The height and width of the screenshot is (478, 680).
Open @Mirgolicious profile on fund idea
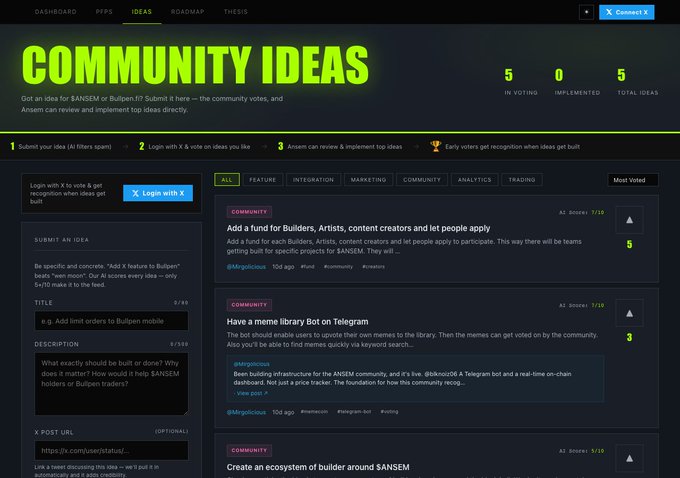click(246, 267)
